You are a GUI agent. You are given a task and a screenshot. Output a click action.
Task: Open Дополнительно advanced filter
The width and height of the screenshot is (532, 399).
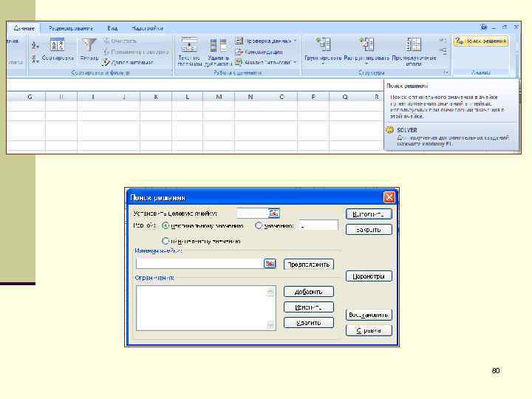128,62
